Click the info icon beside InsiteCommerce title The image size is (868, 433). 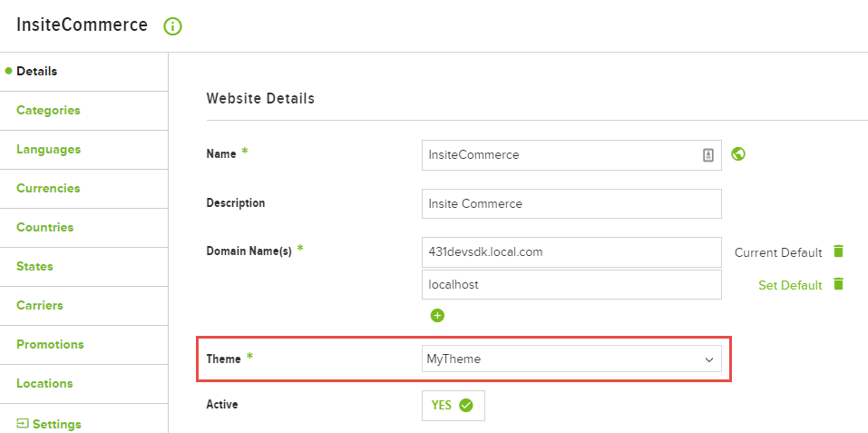[172, 26]
